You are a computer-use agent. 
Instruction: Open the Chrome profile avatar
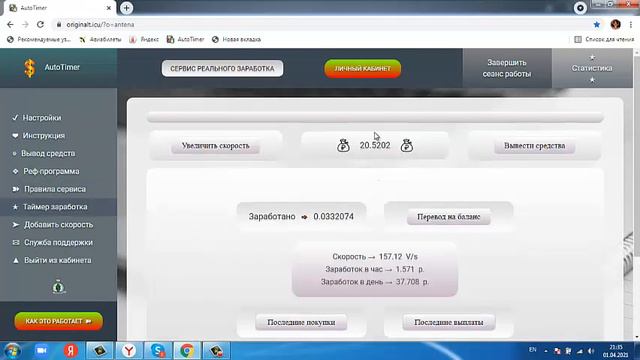pos(616,24)
